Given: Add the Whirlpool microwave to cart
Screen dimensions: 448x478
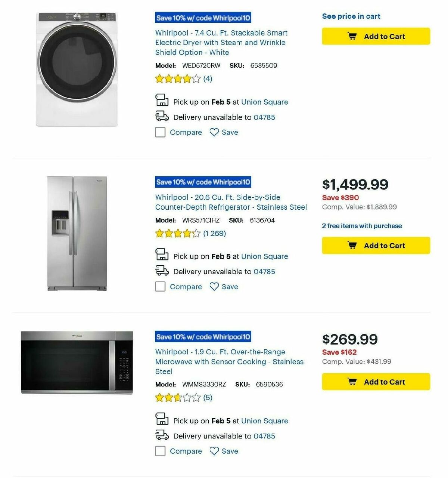Looking at the screenshot, I should 376,382.
